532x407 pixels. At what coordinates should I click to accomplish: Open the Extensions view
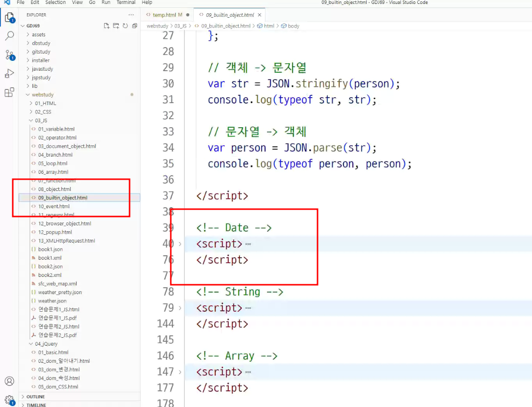pyautogui.click(x=9, y=92)
